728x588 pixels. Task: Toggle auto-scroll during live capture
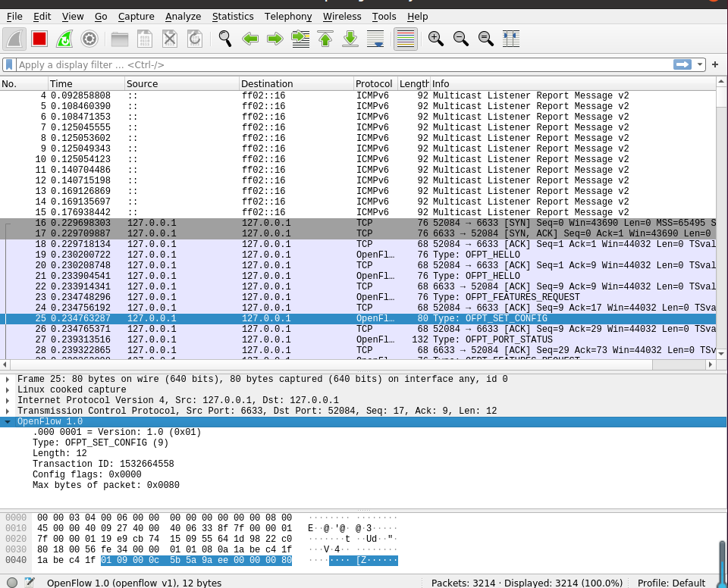tap(375, 39)
